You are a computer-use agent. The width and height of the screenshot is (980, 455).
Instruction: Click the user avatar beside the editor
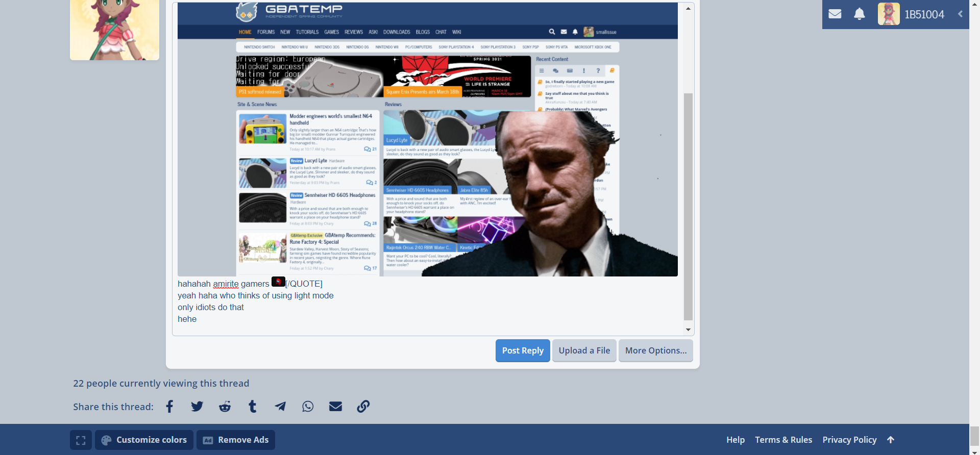click(x=114, y=30)
